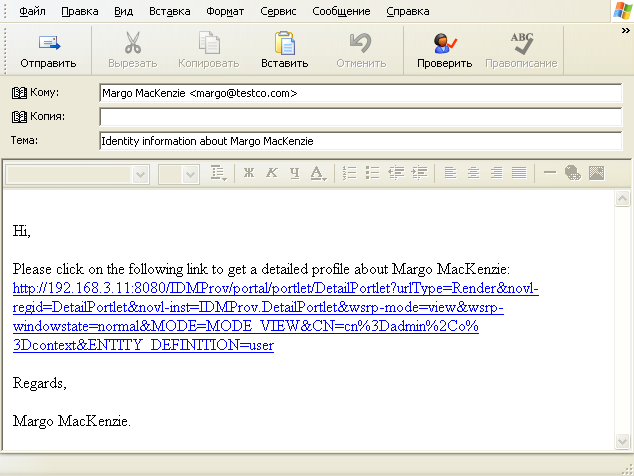Click the Проверить check names icon
This screenshot has width=634, height=476.
tap(444, 43)
